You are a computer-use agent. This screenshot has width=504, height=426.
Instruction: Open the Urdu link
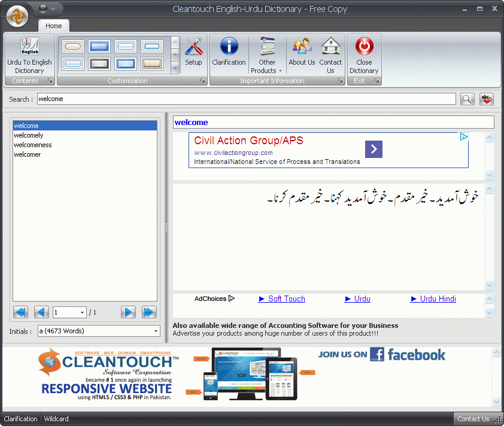tap(357, 299)
